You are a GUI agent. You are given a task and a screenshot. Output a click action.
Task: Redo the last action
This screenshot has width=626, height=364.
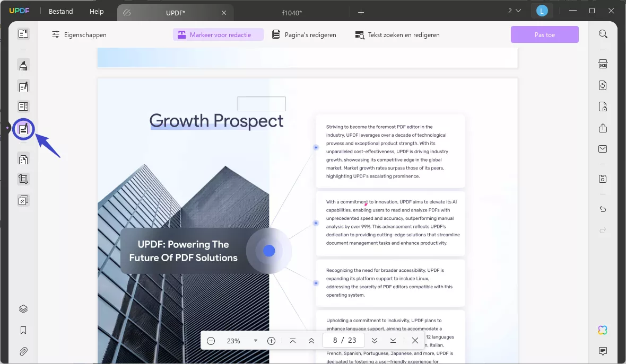pyautogui.click(x=603, y=230)
